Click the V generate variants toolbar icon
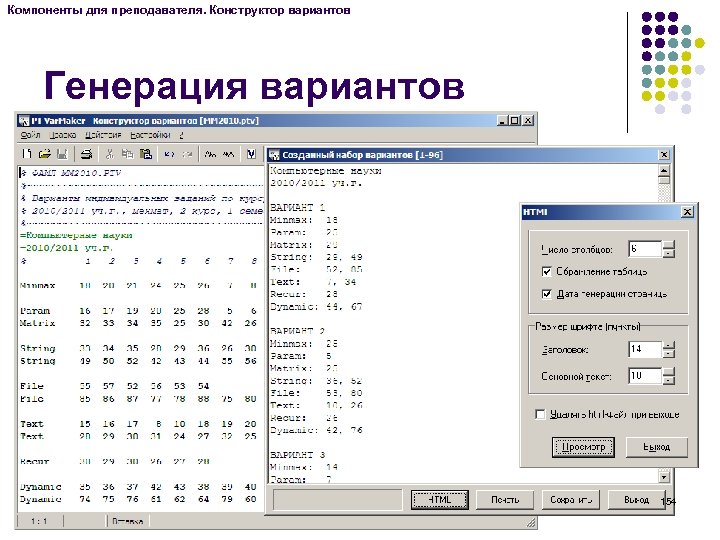 tap(251, 154)
